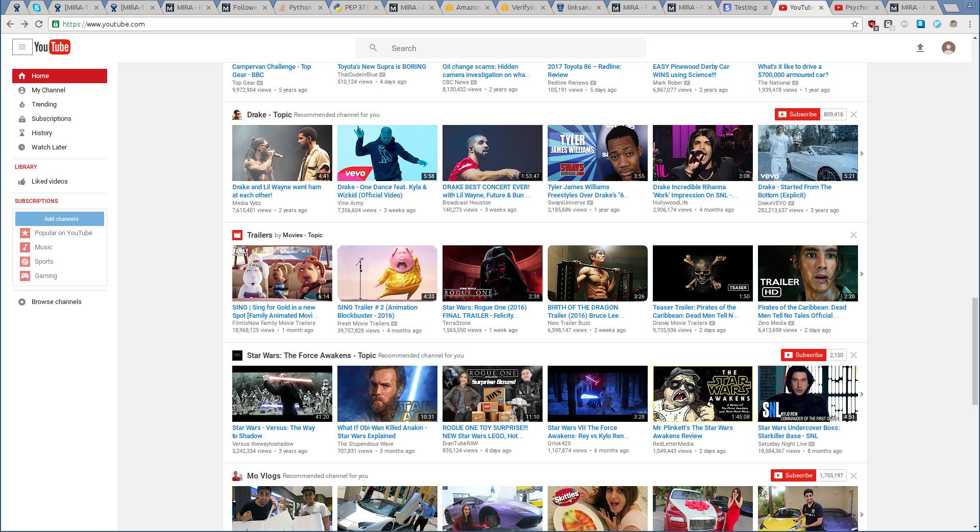The height and width of the screenshot is (532, 980).
Task: Subscribe to Drake - Topic channel
Action: point(797,114)
